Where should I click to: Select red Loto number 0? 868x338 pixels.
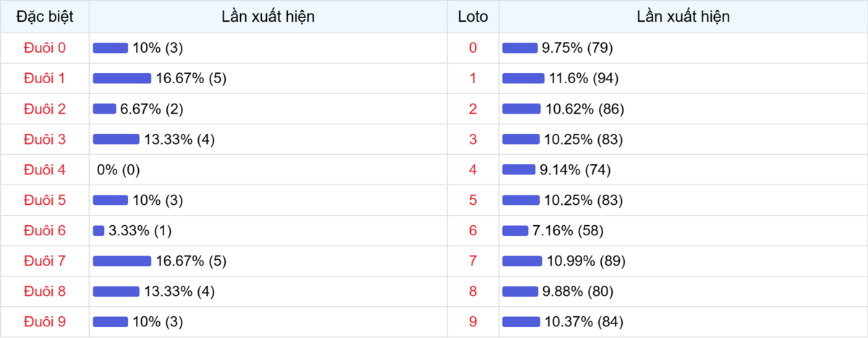point(473,48)
